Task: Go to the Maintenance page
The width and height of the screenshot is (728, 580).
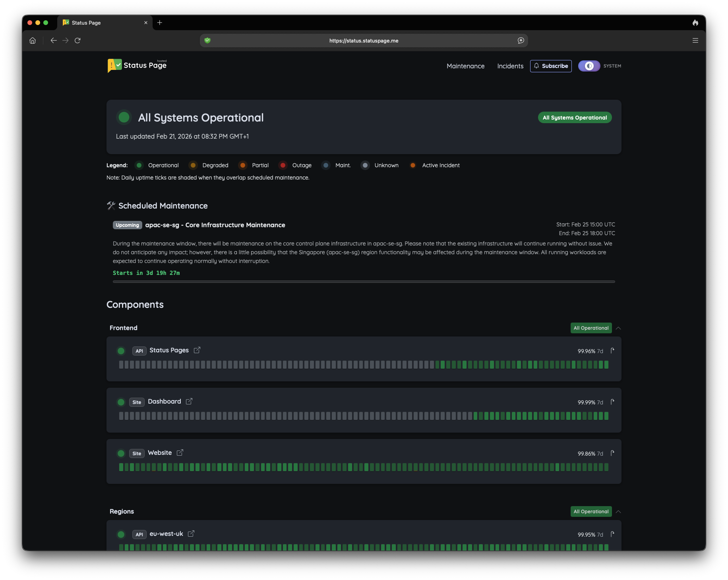Action: [465, 66]
